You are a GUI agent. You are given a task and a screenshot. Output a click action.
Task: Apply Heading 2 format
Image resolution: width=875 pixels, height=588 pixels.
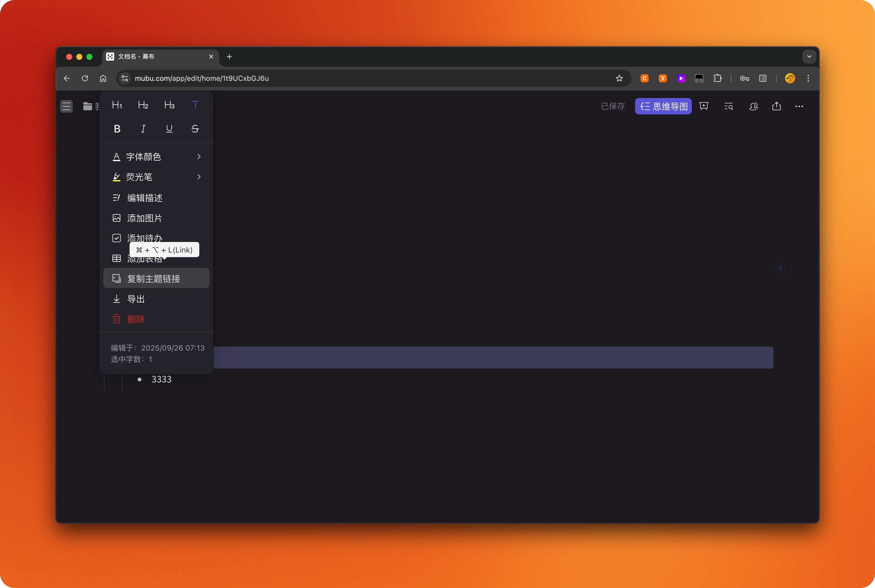[143, 105]
